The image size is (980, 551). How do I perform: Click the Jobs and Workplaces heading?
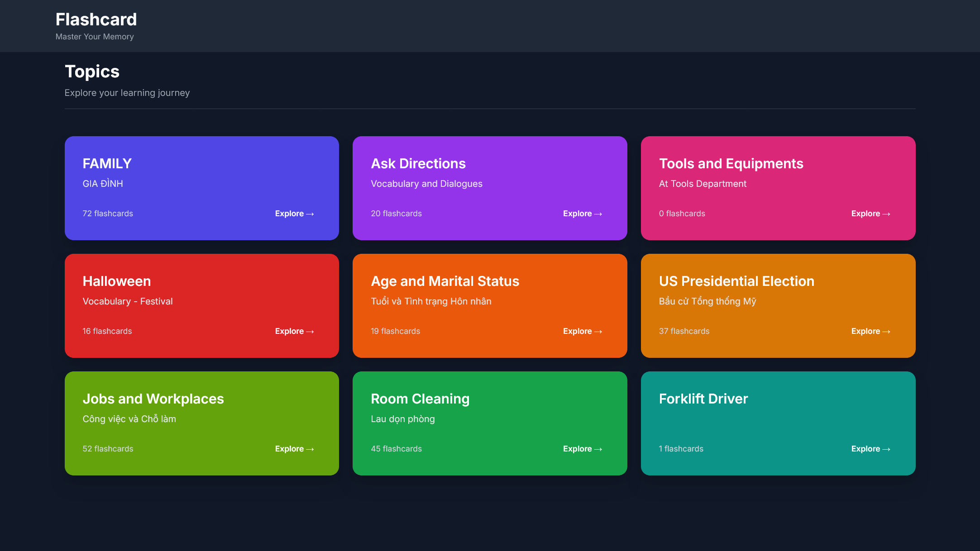point(153,399)
